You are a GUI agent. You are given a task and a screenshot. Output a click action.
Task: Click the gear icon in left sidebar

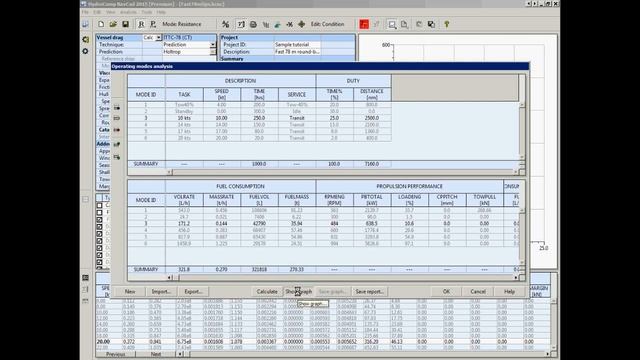(85, 51)
